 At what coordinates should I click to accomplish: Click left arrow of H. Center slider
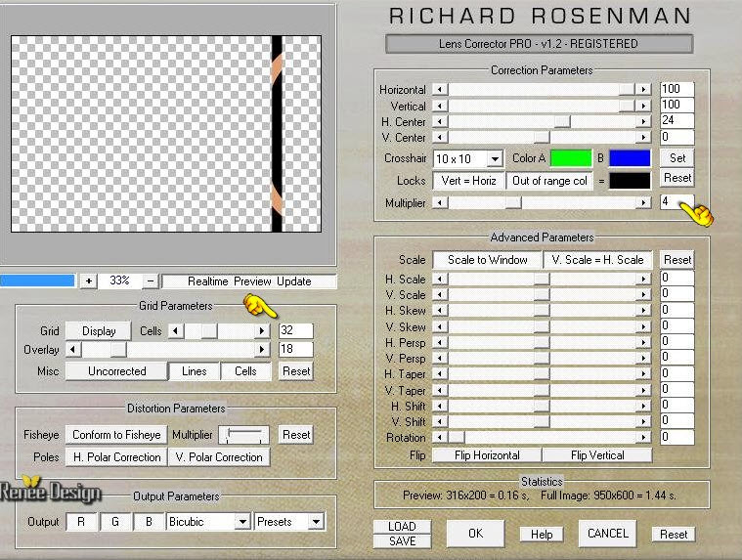[440, 121]
